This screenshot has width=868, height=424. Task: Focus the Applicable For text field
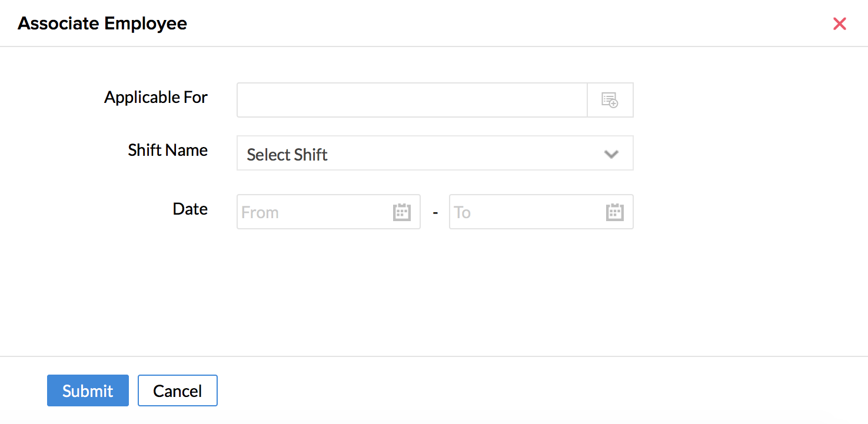click(x=412, y=100)
